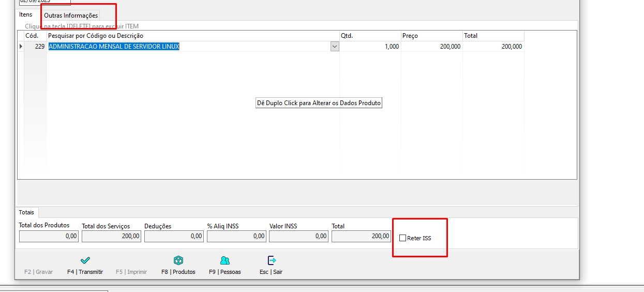The image size is (644, 292).
Task: Click the Preço cell of item 229
Action: click(431, 47)
